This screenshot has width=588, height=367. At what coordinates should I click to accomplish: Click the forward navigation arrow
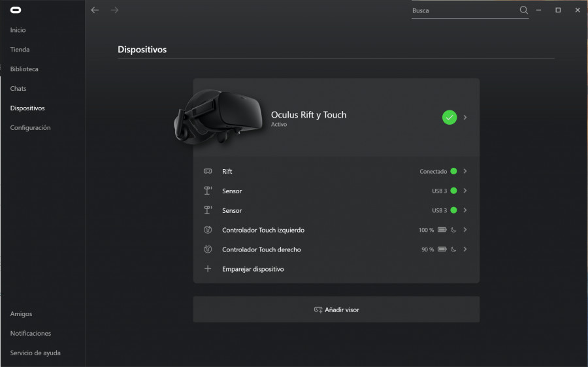(x=115, y=10)
